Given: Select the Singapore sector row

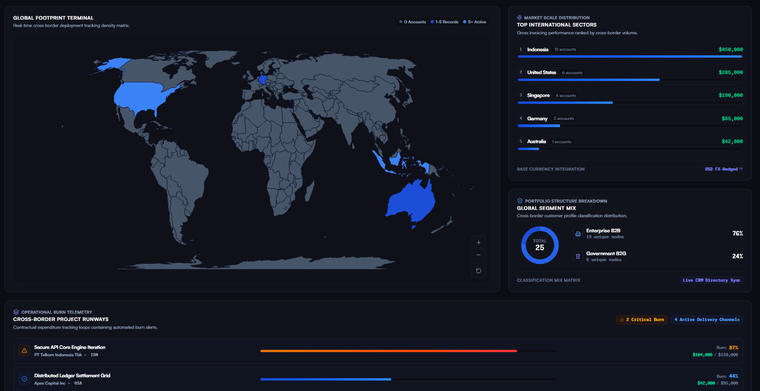Looking at the screenshot, I should (x=630, y=99).
